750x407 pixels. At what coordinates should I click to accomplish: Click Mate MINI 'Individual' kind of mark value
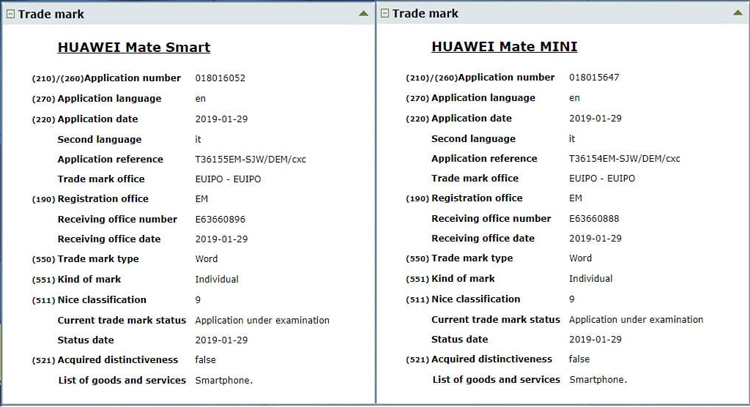(591, 278)
